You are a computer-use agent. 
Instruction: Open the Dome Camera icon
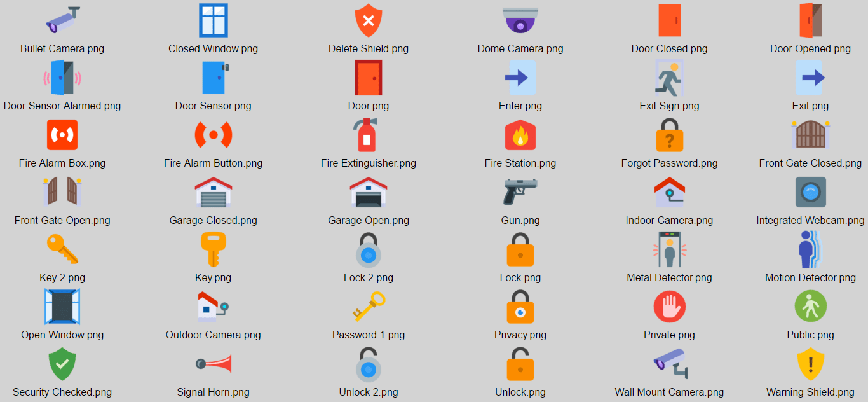[520, 20]
